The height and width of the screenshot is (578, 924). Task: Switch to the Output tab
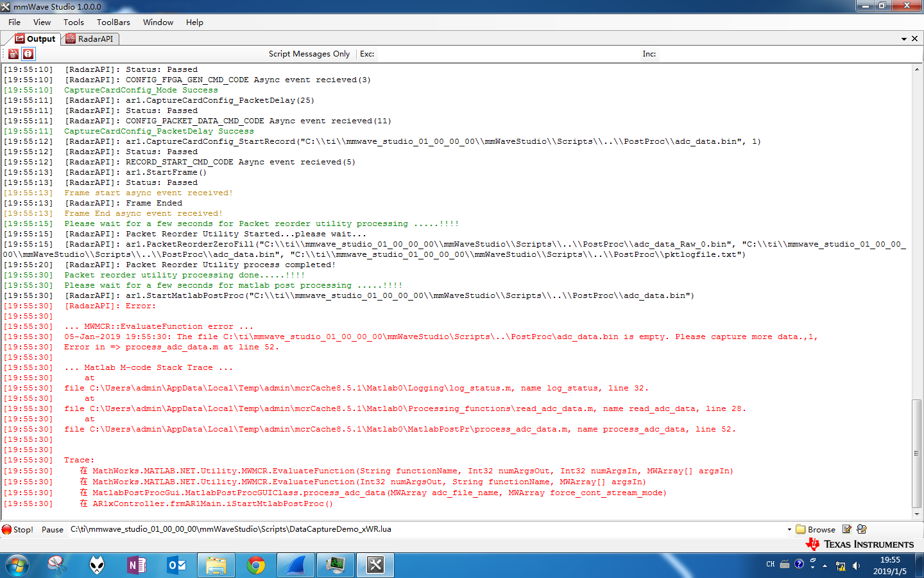point(36,39)
